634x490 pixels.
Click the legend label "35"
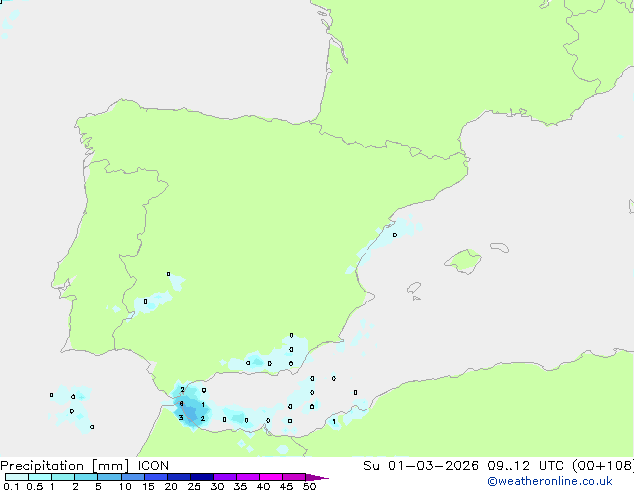240,486
